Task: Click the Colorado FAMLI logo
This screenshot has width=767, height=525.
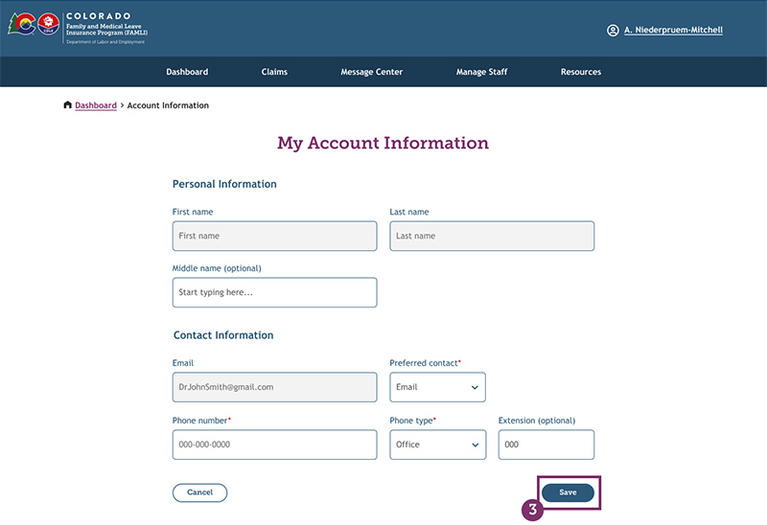Action: tap(78, 28)
